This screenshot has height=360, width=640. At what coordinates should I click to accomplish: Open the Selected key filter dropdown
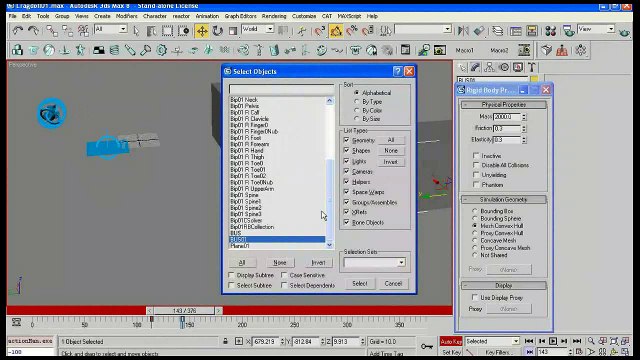[x=516, y=341]
